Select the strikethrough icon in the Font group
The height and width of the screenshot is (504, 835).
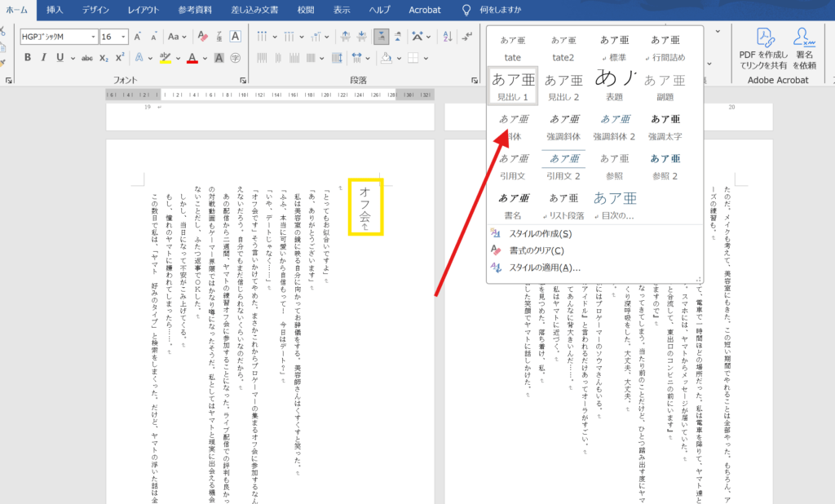[86, 57]
